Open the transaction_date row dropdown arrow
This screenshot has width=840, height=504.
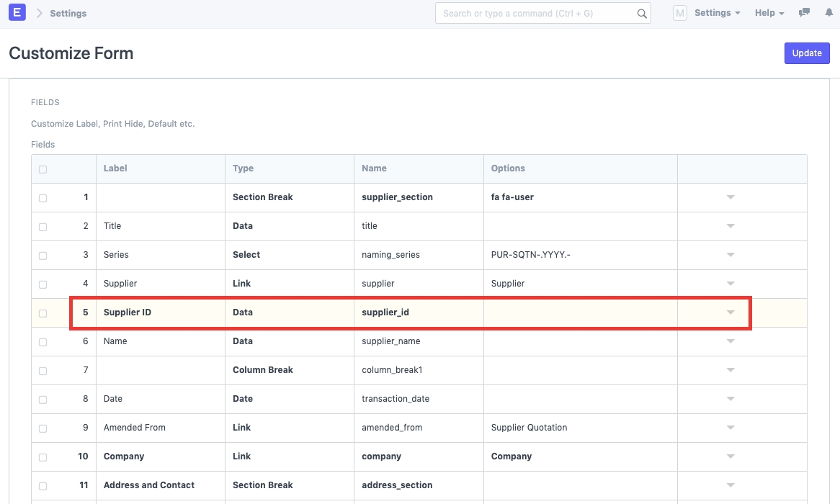pyautogui.click(x=730, y=399)
